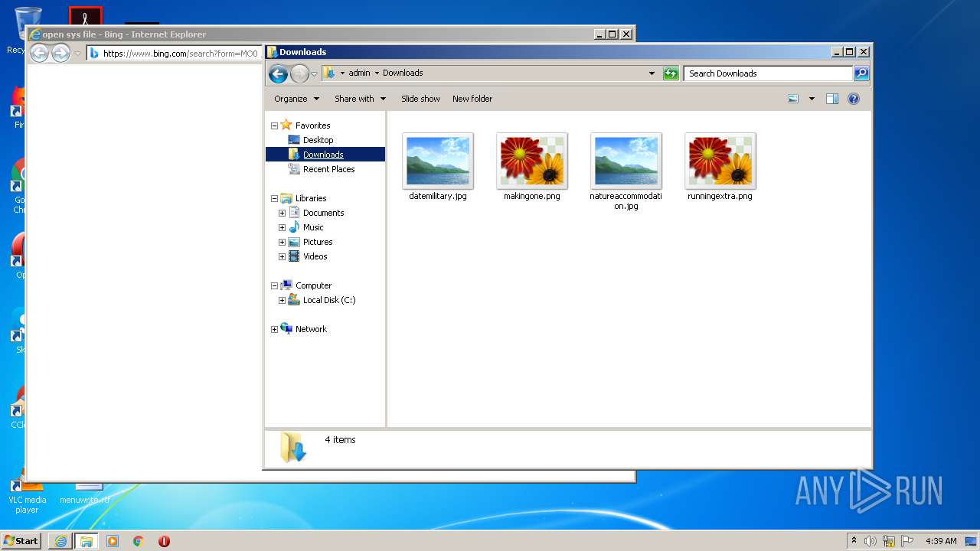Collapse Favorites group
The height and width of the screenshot is (551, 980).
point(274,126)
